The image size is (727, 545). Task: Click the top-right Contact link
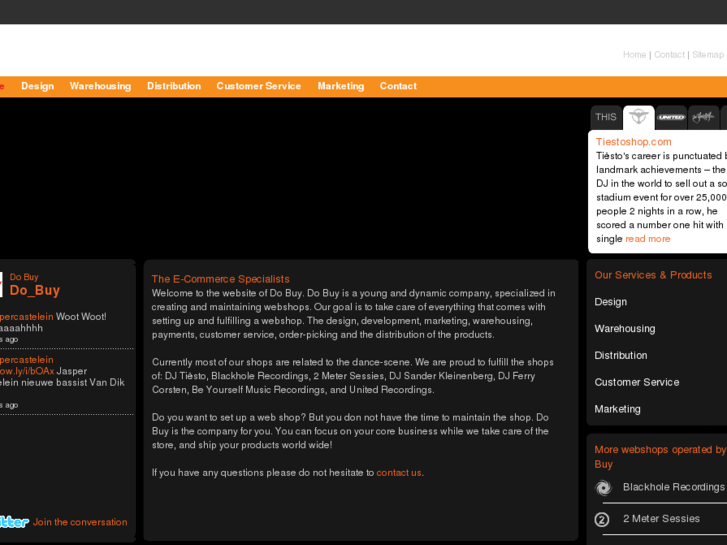[669, 55]
